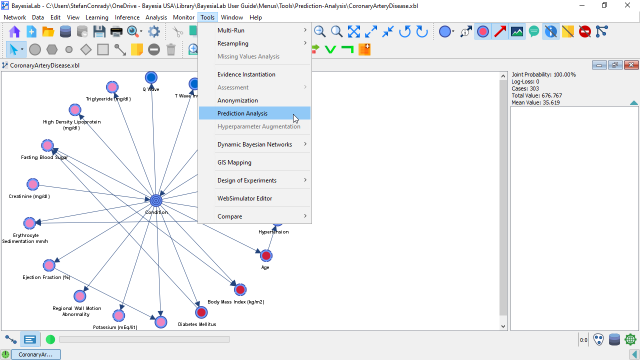Collapse monitor panel with the blue triangle

633,103
